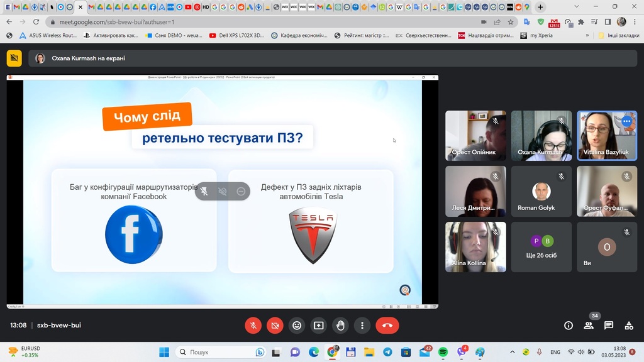Unmute microphone in the Meet control bar
Image resolution: width=644 pixels, height=362 pixels.
[x=253, y=326]
